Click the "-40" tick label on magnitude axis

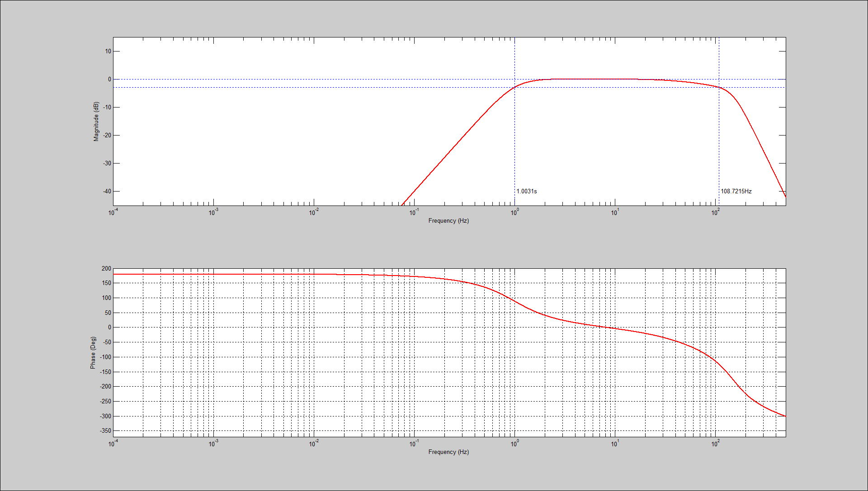pyautogui.click(x=107, y=192)
